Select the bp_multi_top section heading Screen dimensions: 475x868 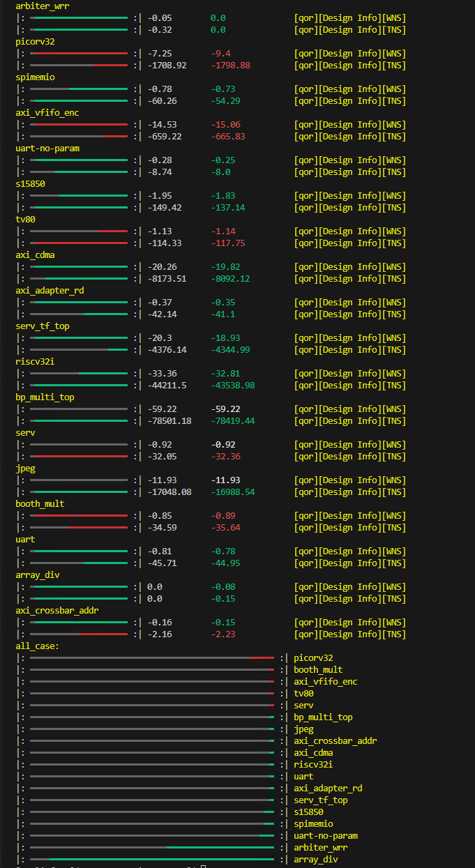point(45,397)
